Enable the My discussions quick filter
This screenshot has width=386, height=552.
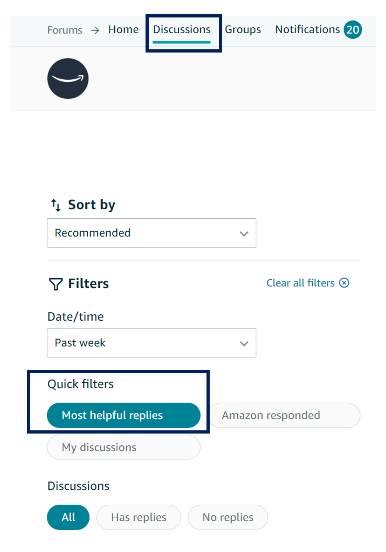(124, 447)
